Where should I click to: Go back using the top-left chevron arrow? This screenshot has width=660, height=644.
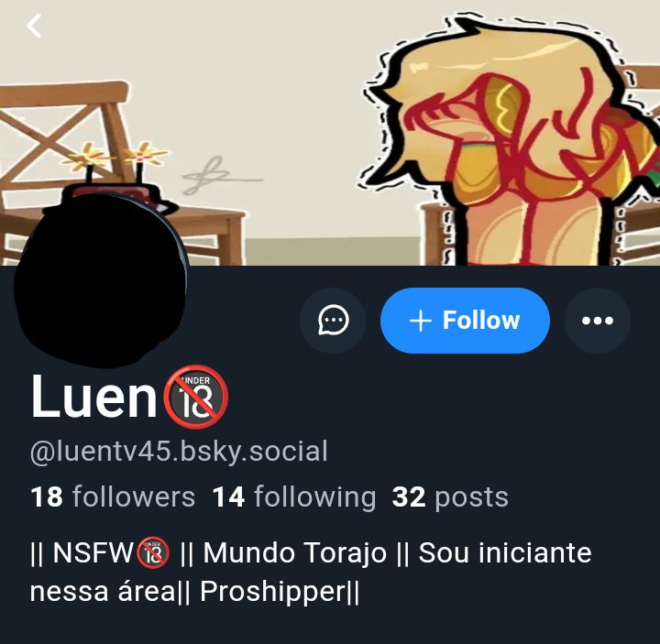coord(34,26)
